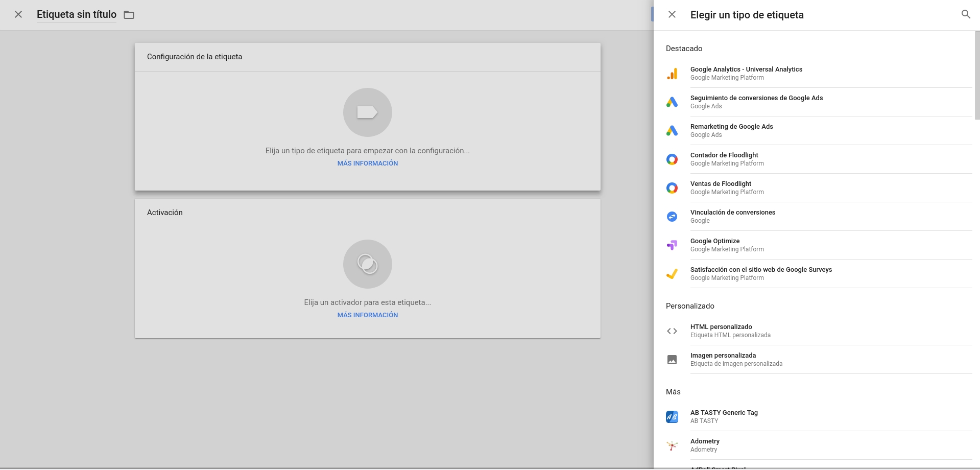This screenshot has width=980, height=470.
Task: Click the Google Analytics Universal Analytics icon
Action: click(x=672, y=74)
